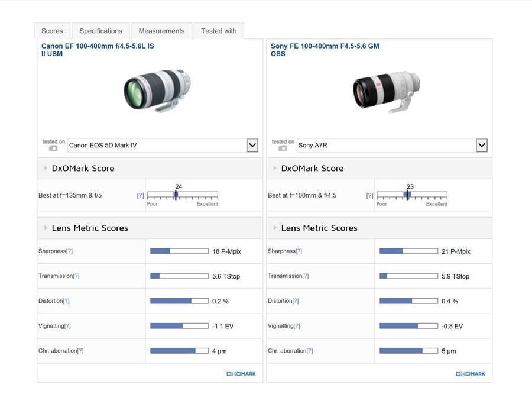Open help for Sony Vignetting metric

click(297, 326)
